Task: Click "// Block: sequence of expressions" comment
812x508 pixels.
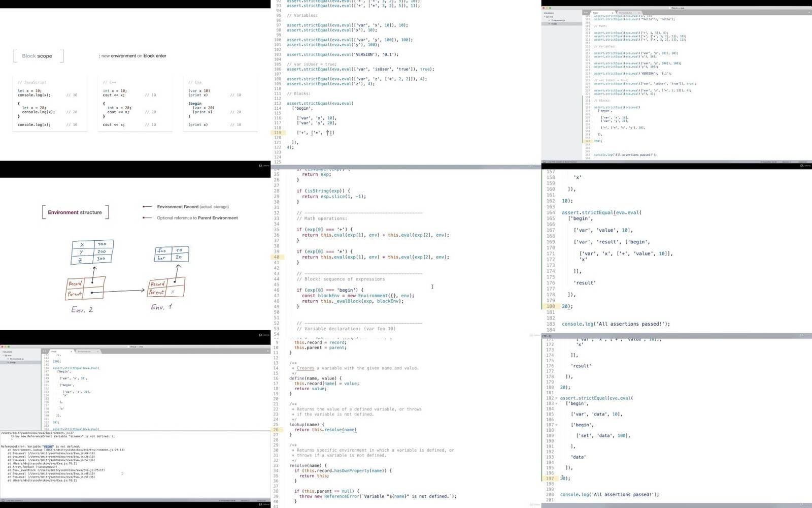Action: (x=341, y=279)
